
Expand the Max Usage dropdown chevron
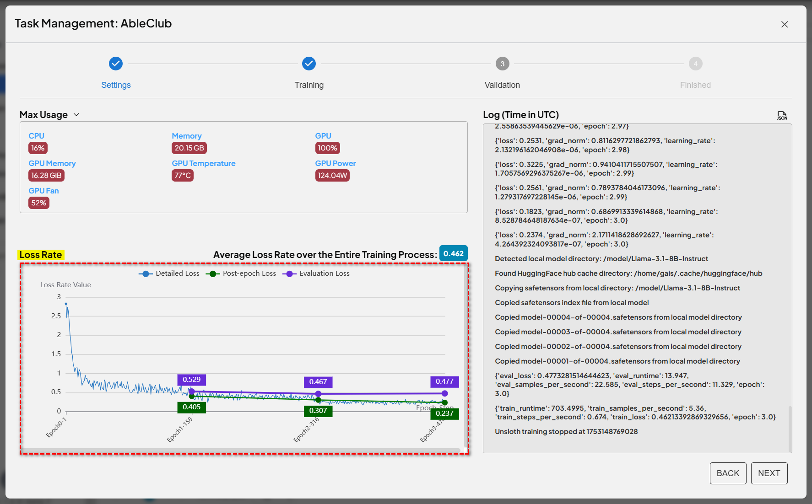(x=76, y=115)
